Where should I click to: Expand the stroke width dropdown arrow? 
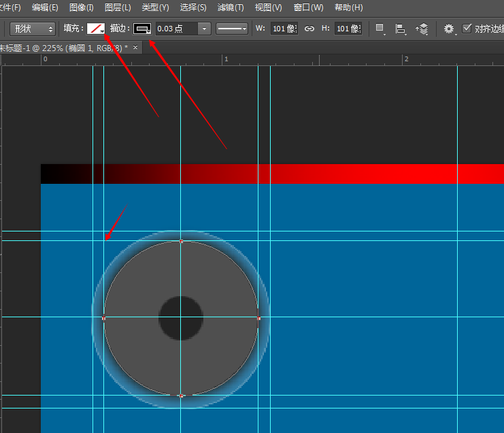pyautogui.click(x=204, y=29)
